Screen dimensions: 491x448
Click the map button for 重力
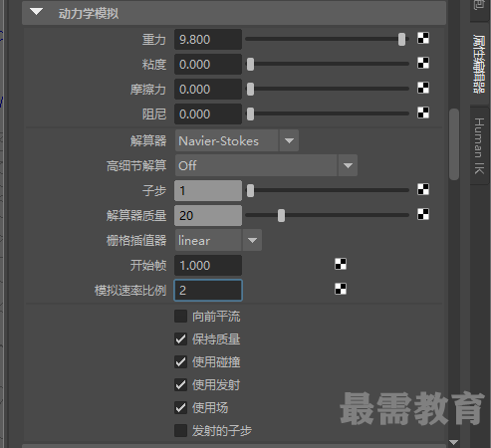pos(423,38)
